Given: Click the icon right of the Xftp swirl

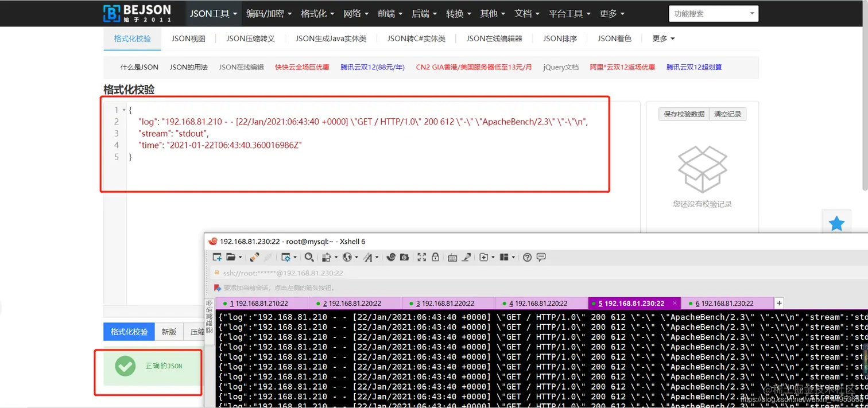Looking at the screenshot, I should tap(404, 257).
